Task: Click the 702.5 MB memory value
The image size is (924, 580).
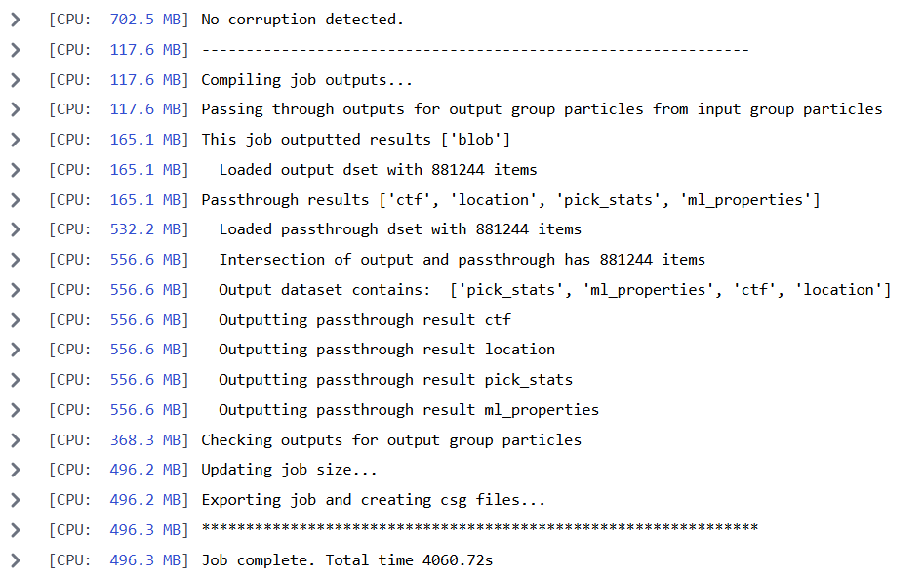Action: (145, 20)
